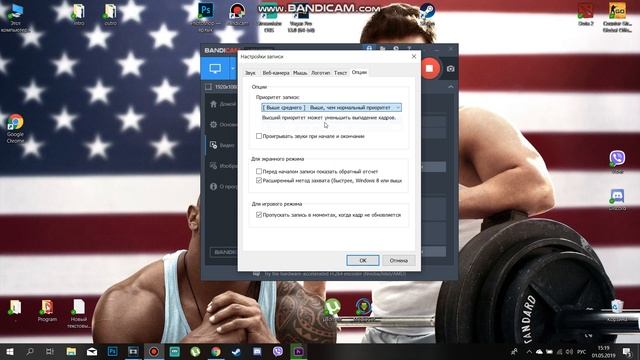Select the Этот компьютер desktop icon
Image resolution: width=640 pixels, height=360 pixels.
tap(15, 18)
